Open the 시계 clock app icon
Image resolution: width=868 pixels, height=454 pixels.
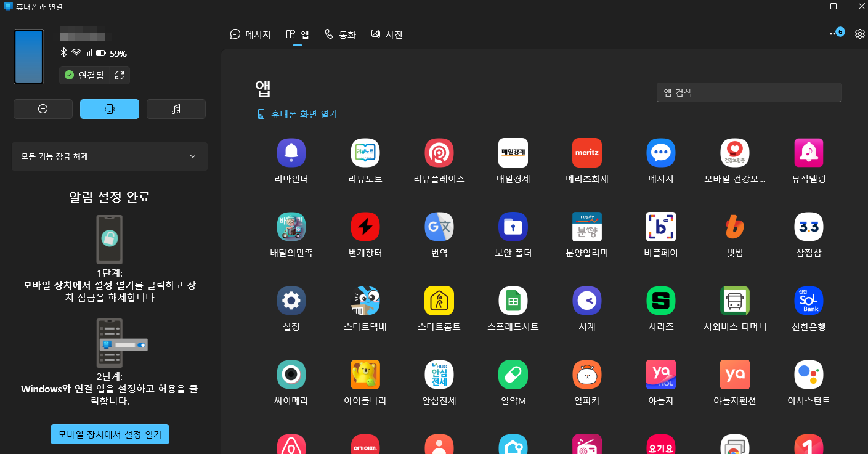(x=587, y=301)
